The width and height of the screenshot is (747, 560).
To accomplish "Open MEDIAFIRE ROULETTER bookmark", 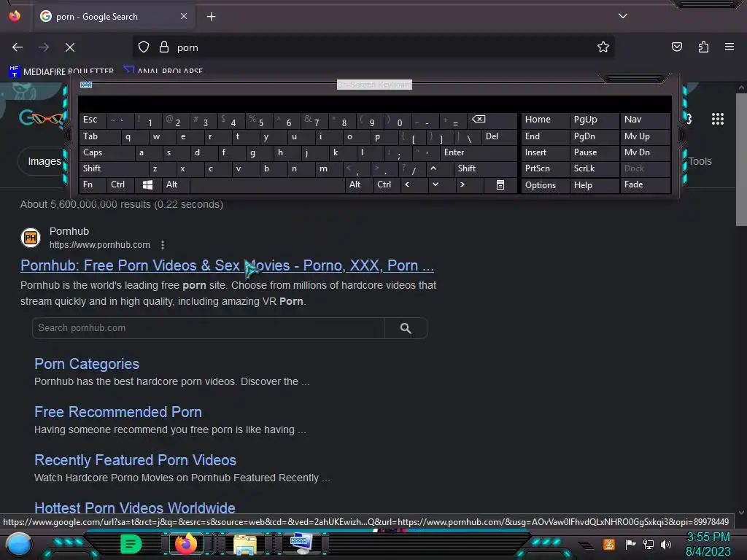I will pyautogui.click(x=62, y=71).
